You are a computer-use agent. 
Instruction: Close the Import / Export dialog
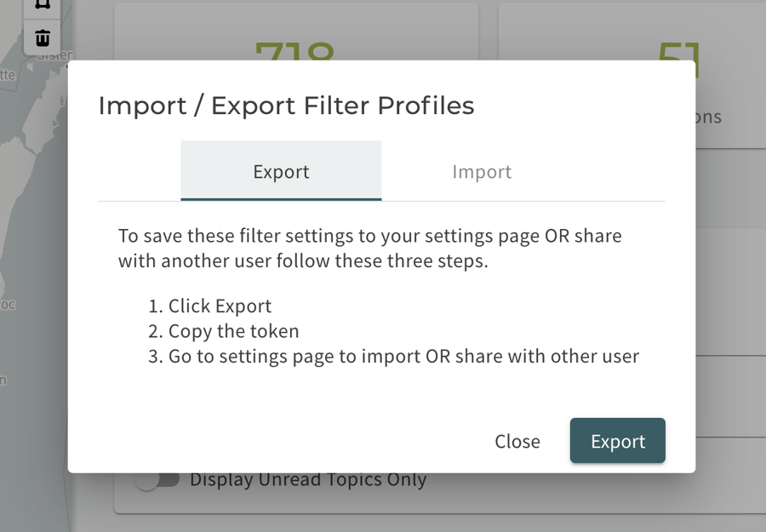coord(517,441)
